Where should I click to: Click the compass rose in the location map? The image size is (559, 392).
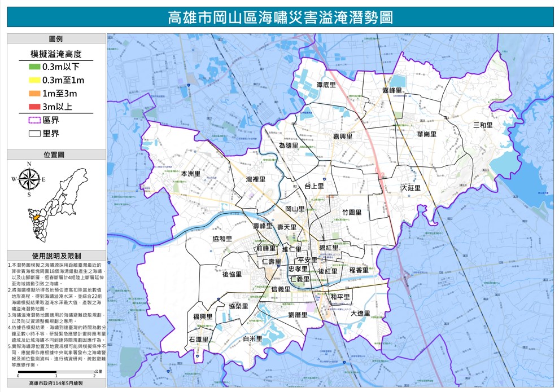[x=28, y=179]
